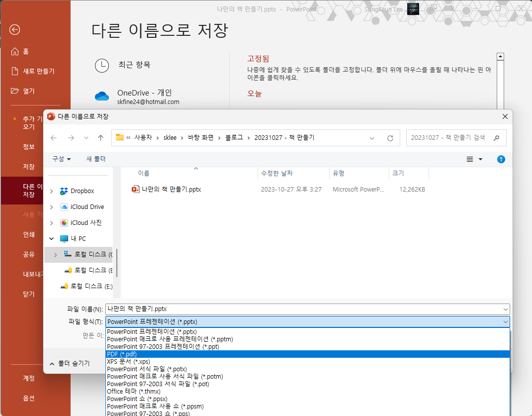Screen dimensions: 532x416
Task: Click 바탕 화면 in the address path
Action: click(201, 137)
